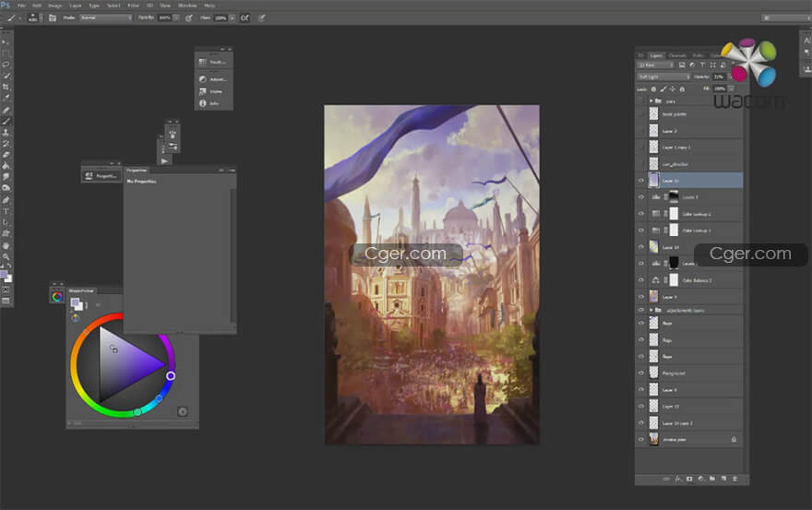
Task: Expand the collapsed Properties panel button
Action: (101, 175)
